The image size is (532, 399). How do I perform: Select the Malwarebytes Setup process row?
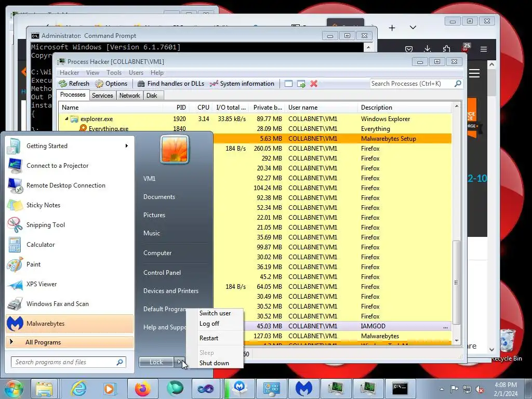tap(332, 138)
